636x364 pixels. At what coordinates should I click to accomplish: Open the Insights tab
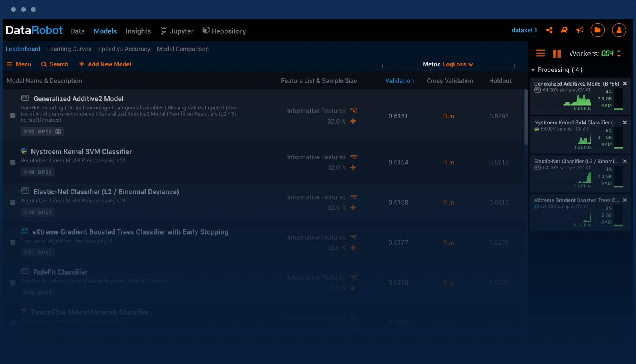[x=138, y=31]
